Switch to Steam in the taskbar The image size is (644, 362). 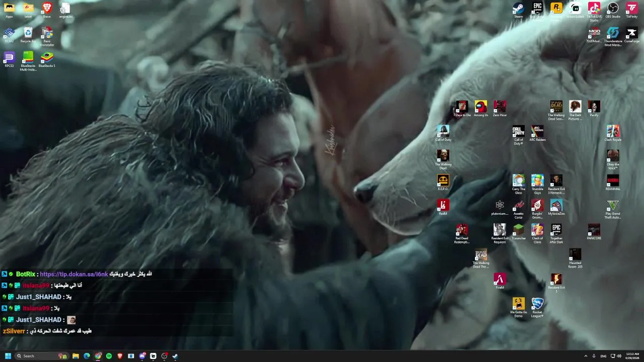175,356
